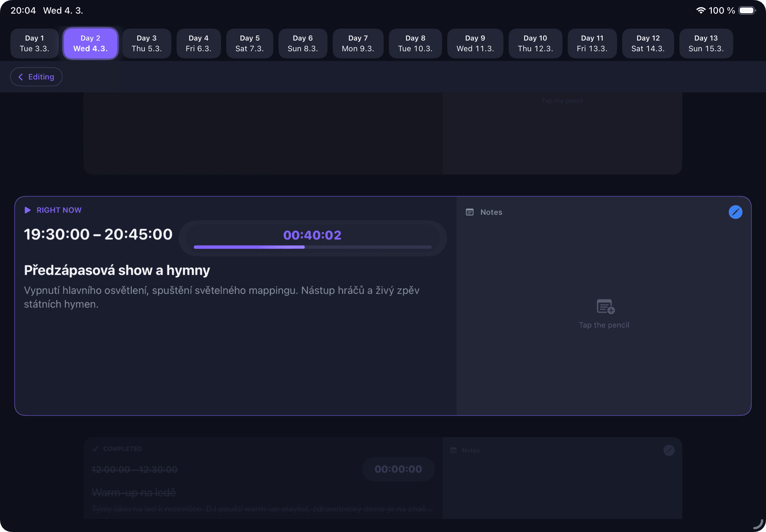766x532 pixels.
Task: Click the Warm-up na ledě completed item
Action: pyautogui.click(x=134, y=492)
